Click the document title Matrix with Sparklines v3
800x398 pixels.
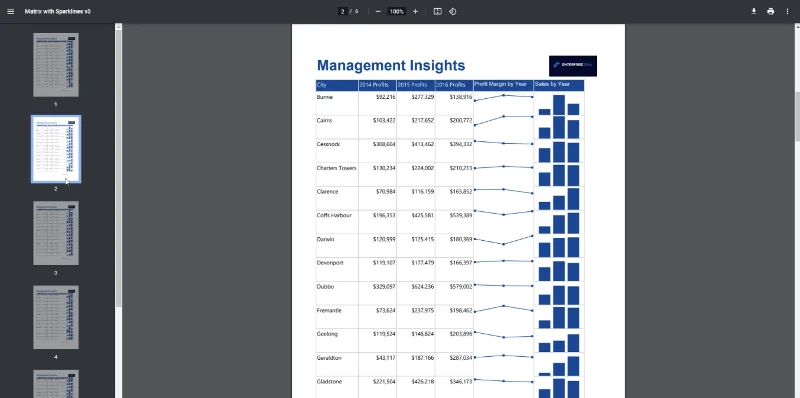point(57,11)
